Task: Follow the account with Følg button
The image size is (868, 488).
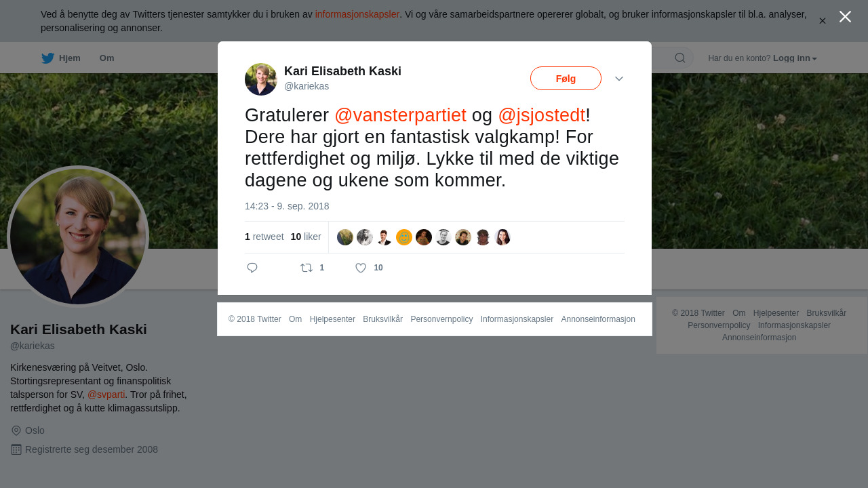Action: 566,79
